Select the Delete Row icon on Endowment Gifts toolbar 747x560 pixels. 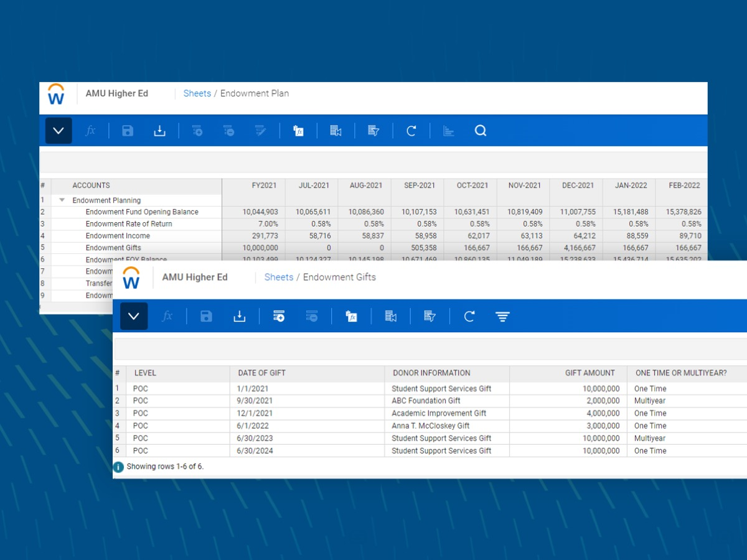pyautogui.click(x=312, y=316)
